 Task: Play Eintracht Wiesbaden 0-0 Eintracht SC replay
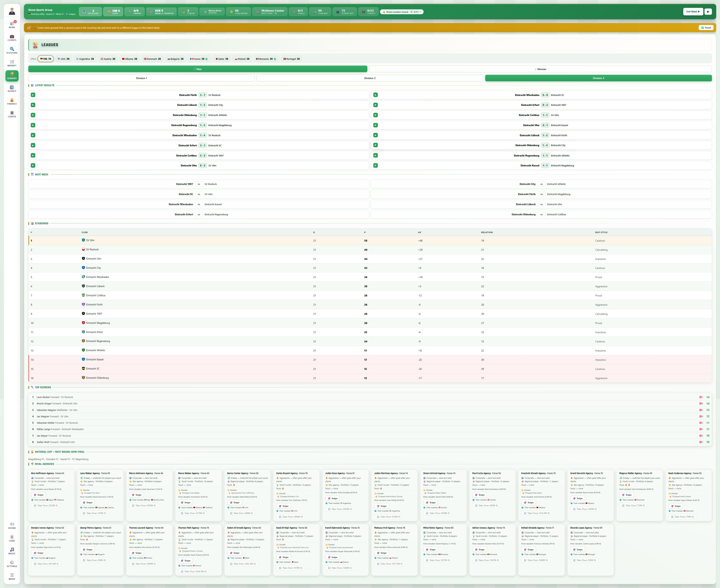(x=376, y=95)
